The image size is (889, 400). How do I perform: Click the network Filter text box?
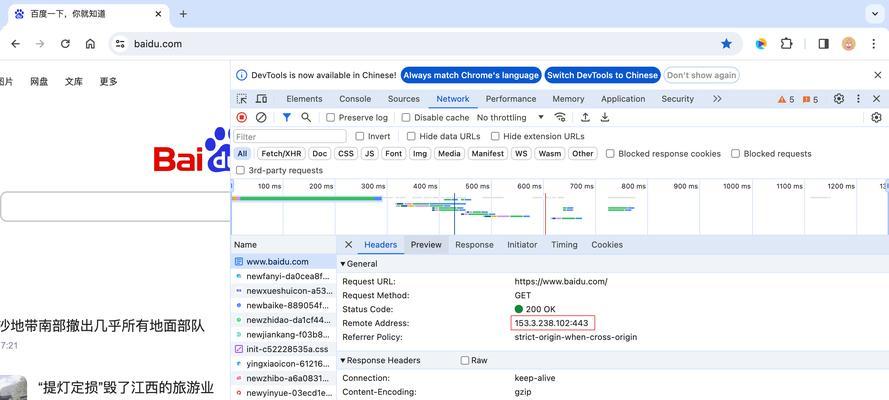(290, 136)
